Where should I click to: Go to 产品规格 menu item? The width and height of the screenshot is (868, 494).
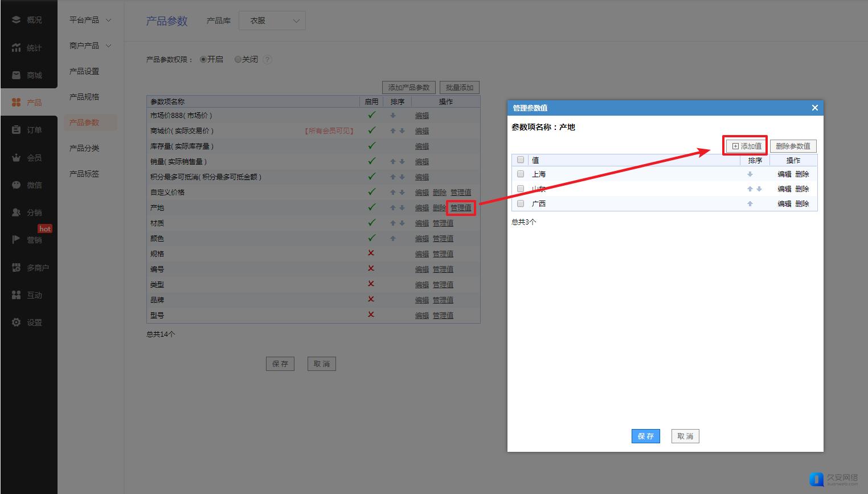pos(84,97)
